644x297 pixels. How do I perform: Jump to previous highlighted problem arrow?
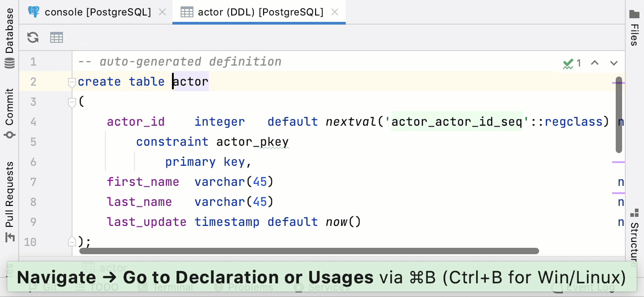tap(594, 63)
